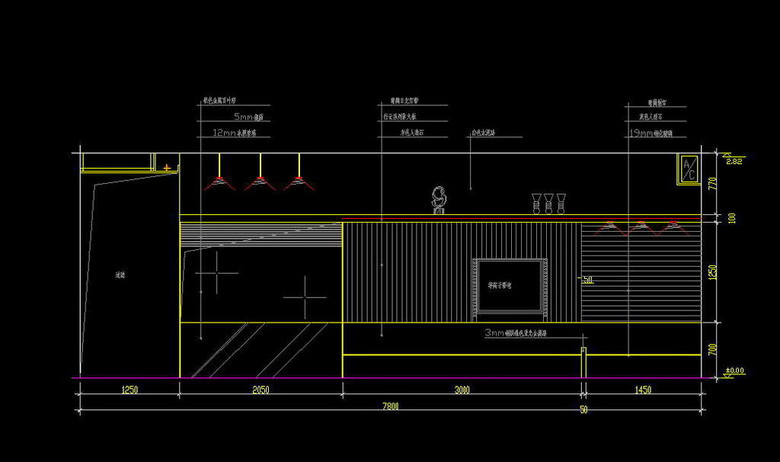780x462 pixels.
Task: Select the middle red pendant lamp
Action: point(259,183)
